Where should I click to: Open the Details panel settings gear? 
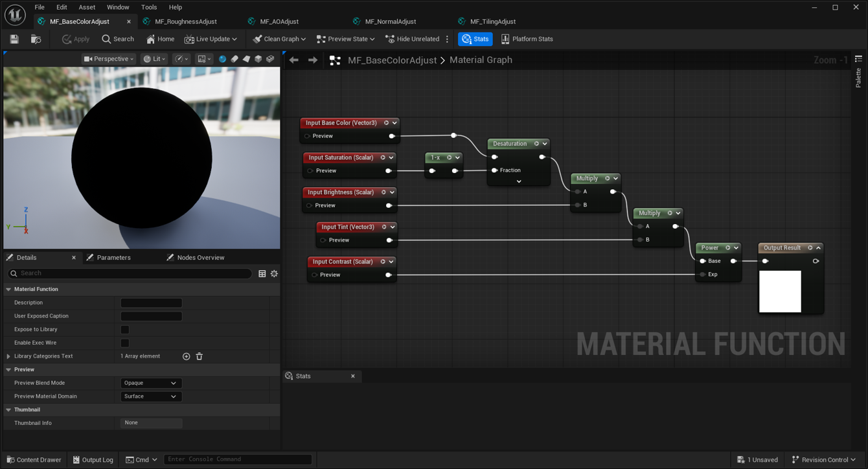tap(274, 274)
